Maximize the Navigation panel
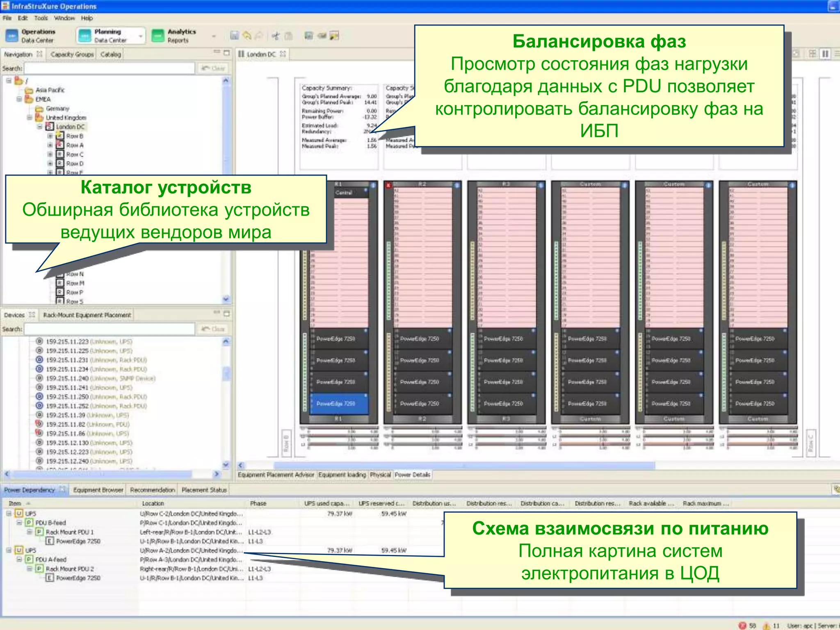 pos(226,52)
